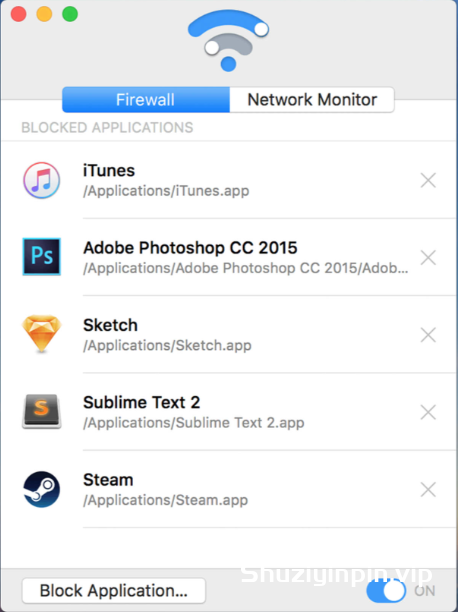Click the iTunes app icon
This screenshot has height=612, width=458.
click(41, 180)
